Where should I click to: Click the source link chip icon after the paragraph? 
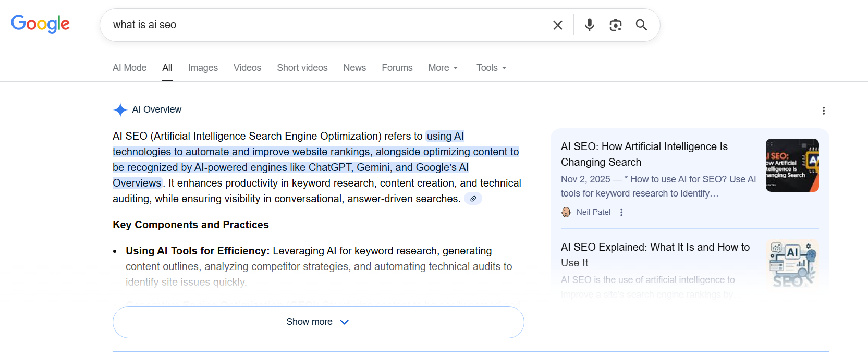click(473, 199)
